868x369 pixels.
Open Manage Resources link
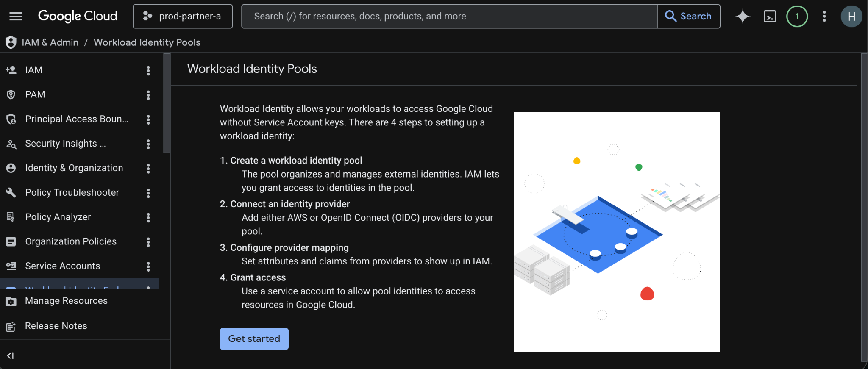(x=85, y=301)
